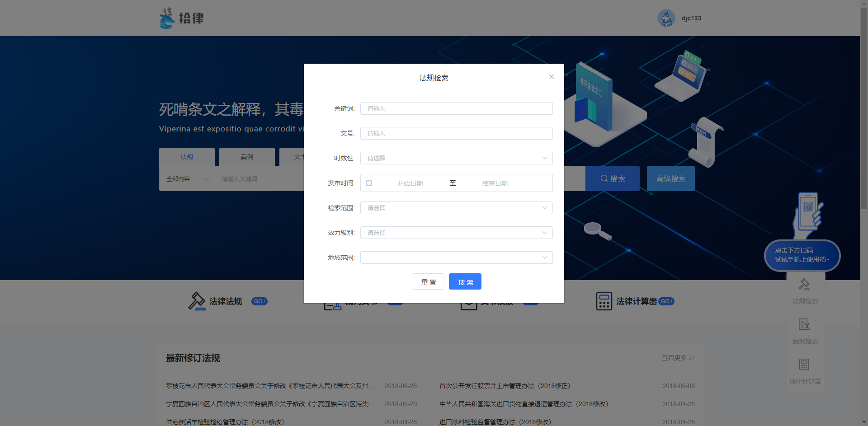Open the djc123 user avatar

666,18
